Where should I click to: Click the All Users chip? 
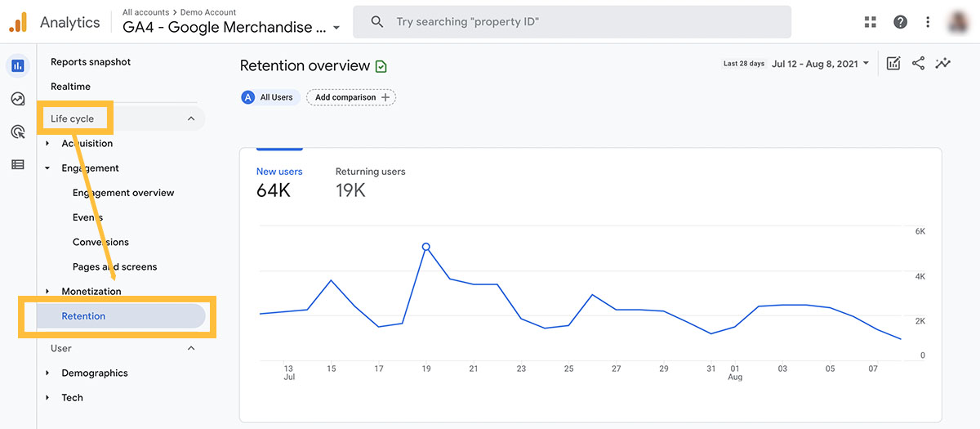(x=270, y=97)
